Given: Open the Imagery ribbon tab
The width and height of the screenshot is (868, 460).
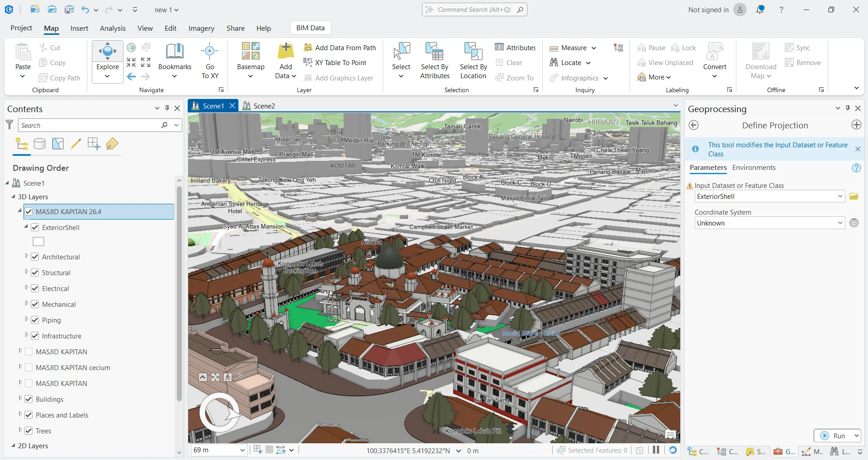Looking at the screenshot, I should [x=201, y=28].
